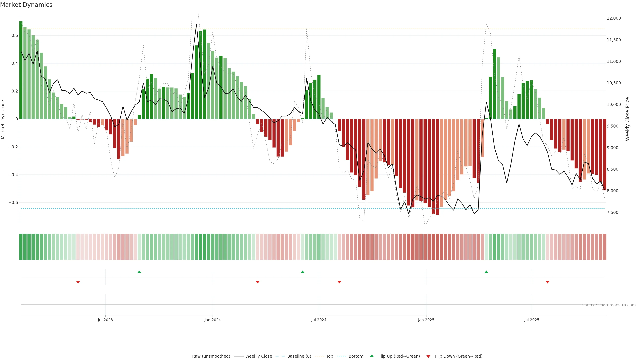Click the red flip-down marker after Jul 2024

[x=339, y=282]
